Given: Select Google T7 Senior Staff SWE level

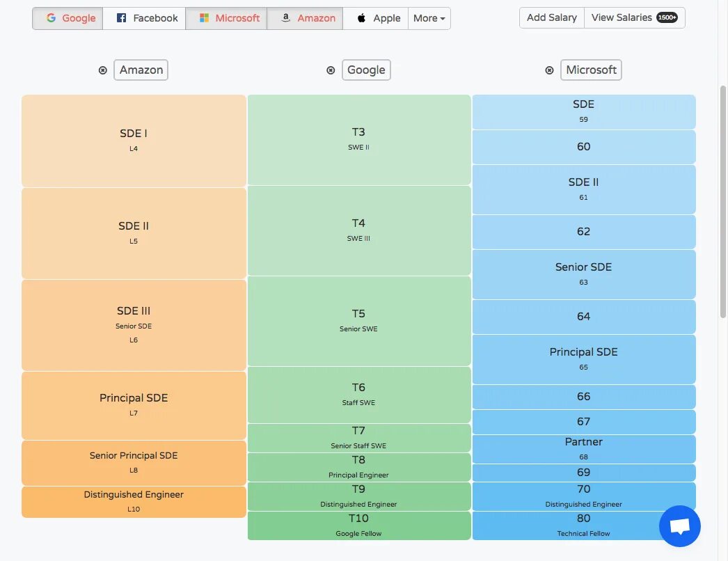Looking at the screenshot, I should point(359,438).
